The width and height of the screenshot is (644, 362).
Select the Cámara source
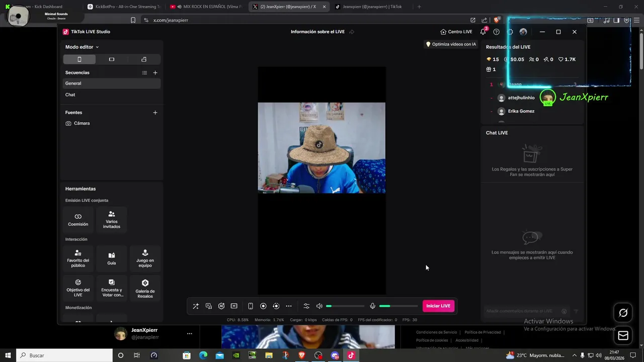tap(112, 123)
